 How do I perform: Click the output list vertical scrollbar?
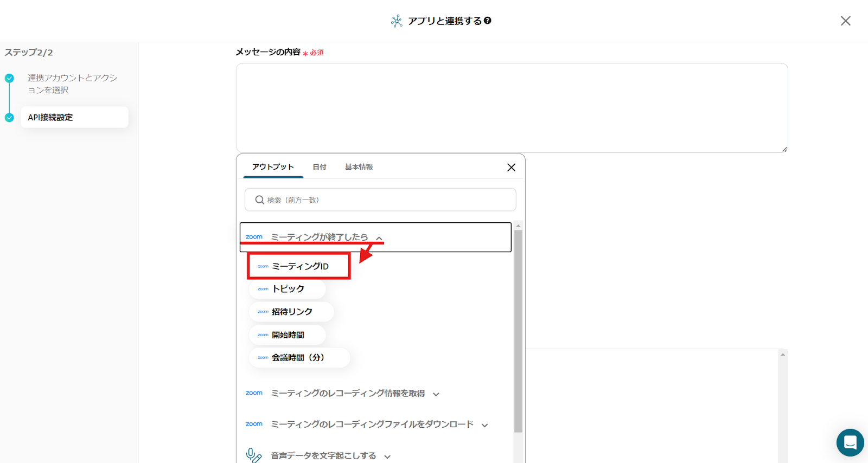518,331
